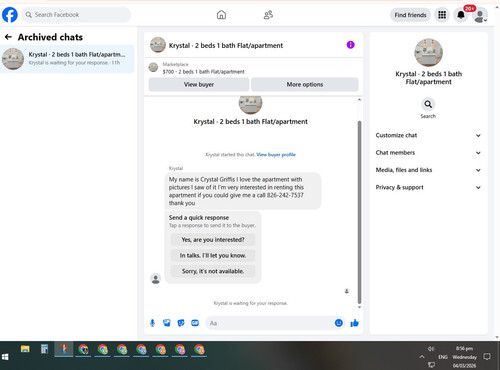The height and width of the screenshot is (370, 500).
Task: Click the Search Facebook field
Action: pos(77,15)
